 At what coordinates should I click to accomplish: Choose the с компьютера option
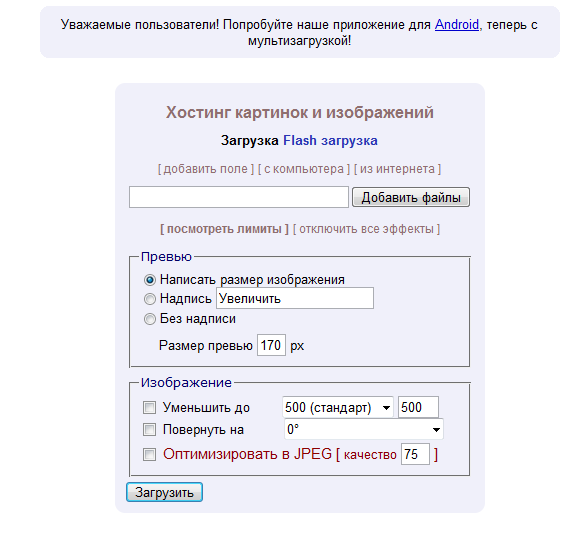point(304,169)
